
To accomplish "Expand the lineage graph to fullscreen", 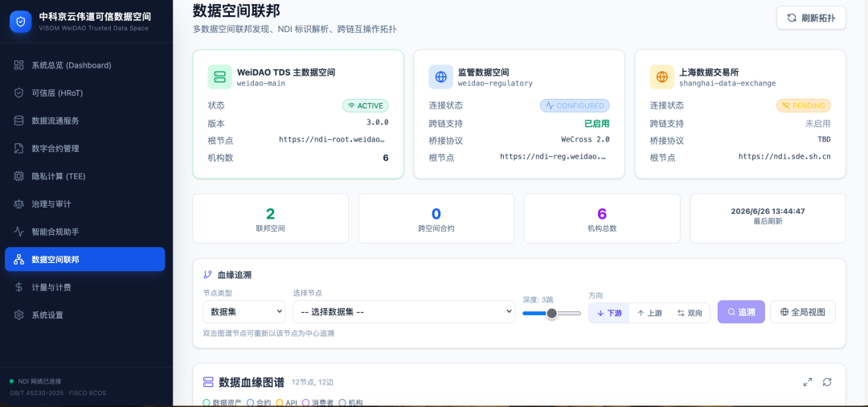I will click(808, 382).
